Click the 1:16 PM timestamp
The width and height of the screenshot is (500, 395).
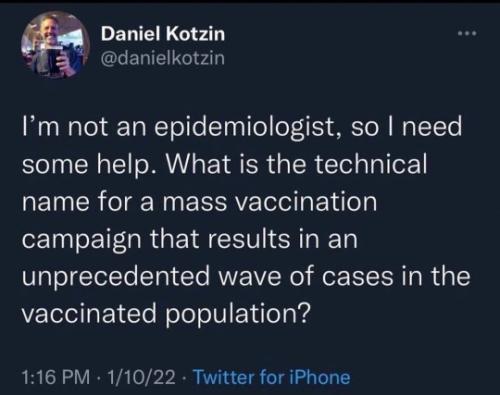pyautogui.click(x=56, y=377)
